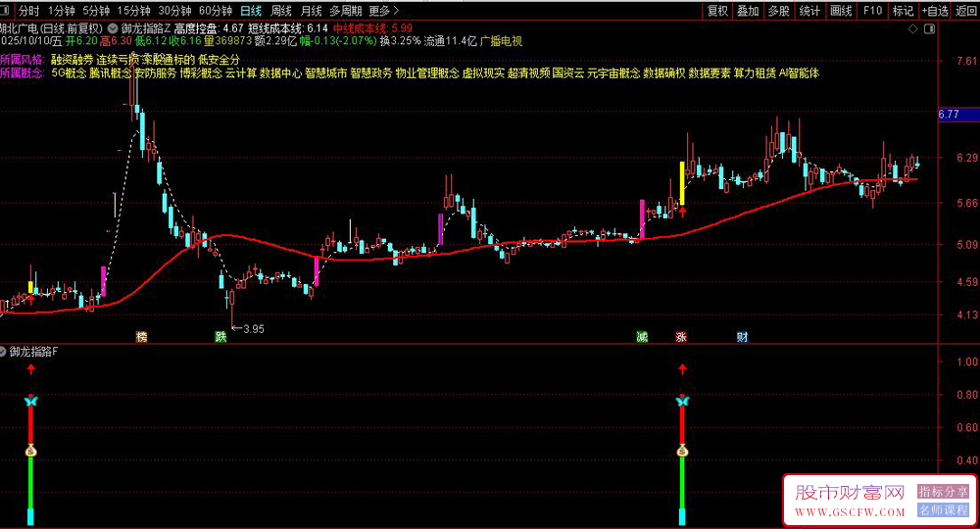Click the 博彩概念 concept label
Image resolution: width=980 pixels, height=529 pixels.
(x=201, y=73)
